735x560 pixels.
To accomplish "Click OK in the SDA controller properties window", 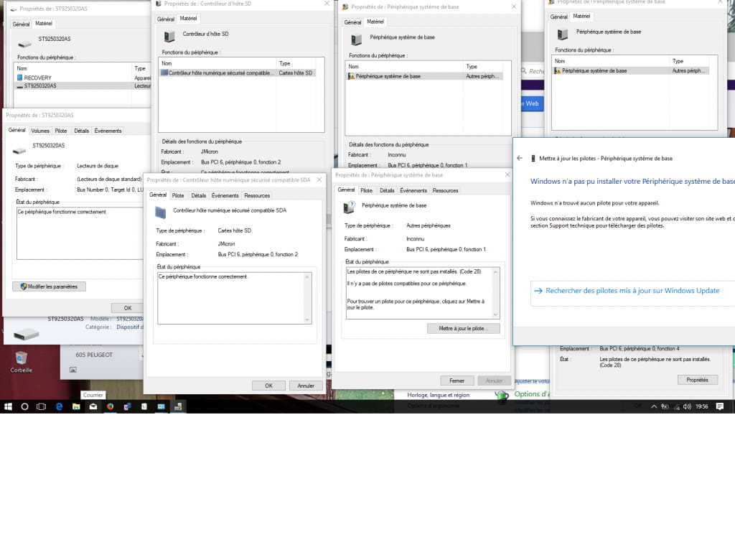I will [x=268, y=386].
